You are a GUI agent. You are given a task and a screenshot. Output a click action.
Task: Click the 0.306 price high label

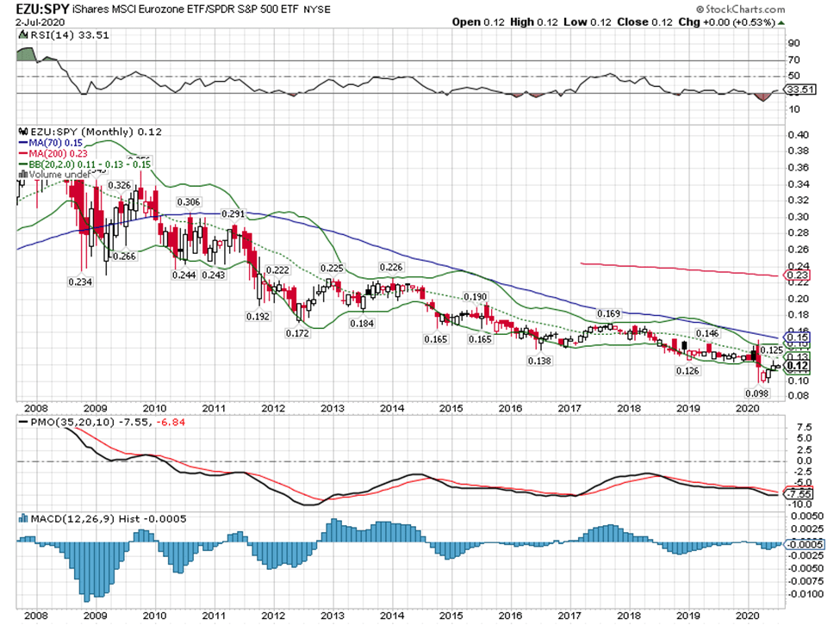189,201
